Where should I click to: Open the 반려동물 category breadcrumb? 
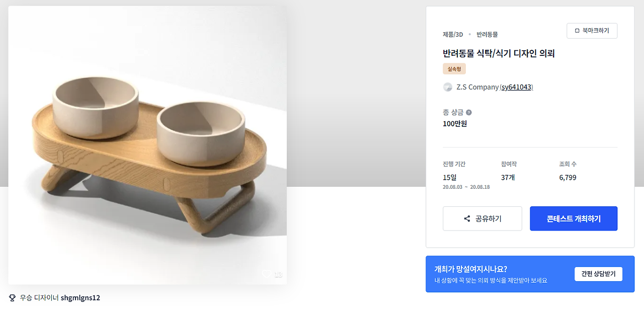pos(487,34)
